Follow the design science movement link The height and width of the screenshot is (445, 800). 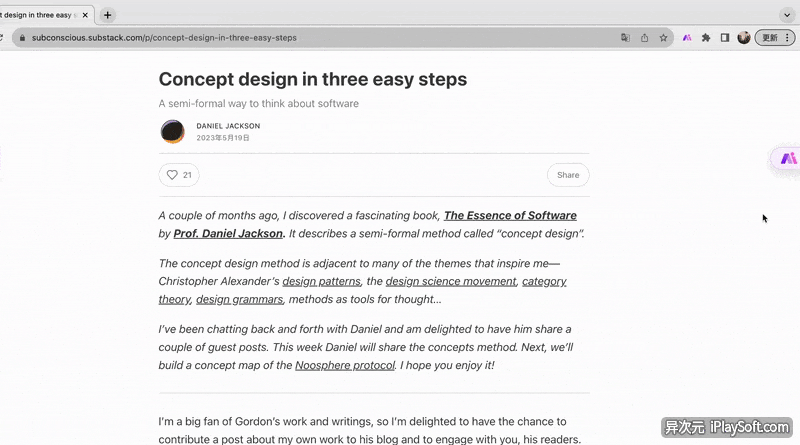click(451, 282)
